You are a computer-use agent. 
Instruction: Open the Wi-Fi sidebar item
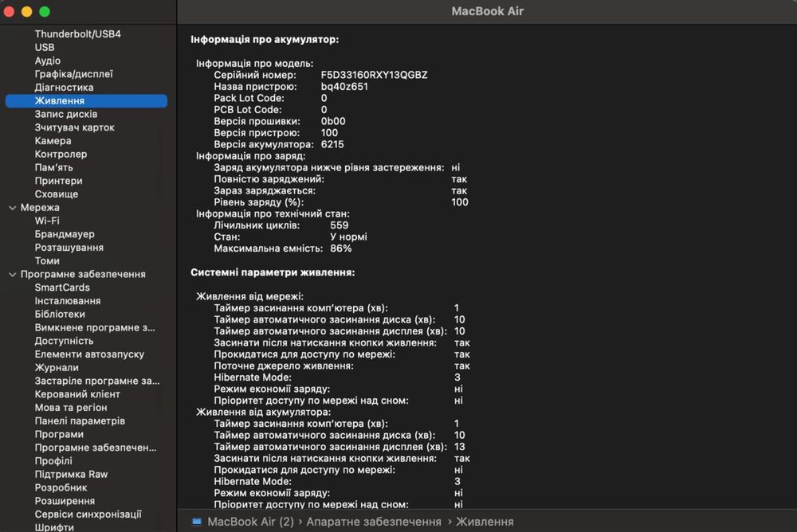coord(47,221)
